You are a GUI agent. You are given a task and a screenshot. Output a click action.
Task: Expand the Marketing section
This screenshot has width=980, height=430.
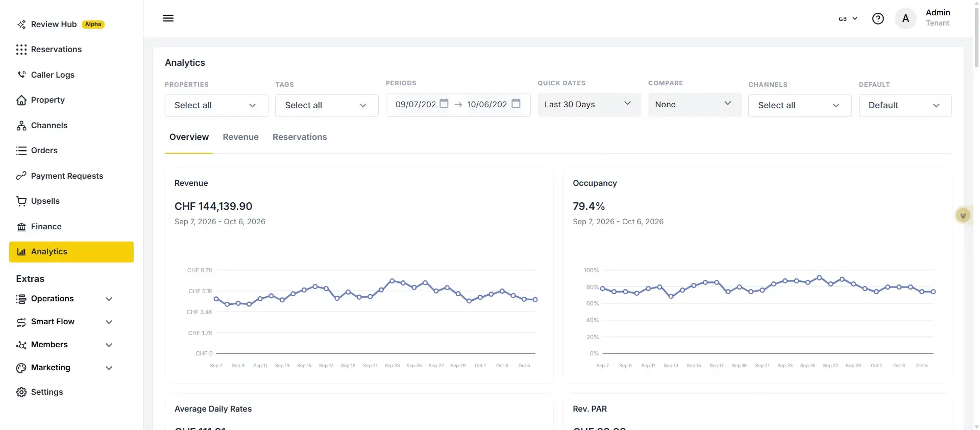click(x=64, y=368)
